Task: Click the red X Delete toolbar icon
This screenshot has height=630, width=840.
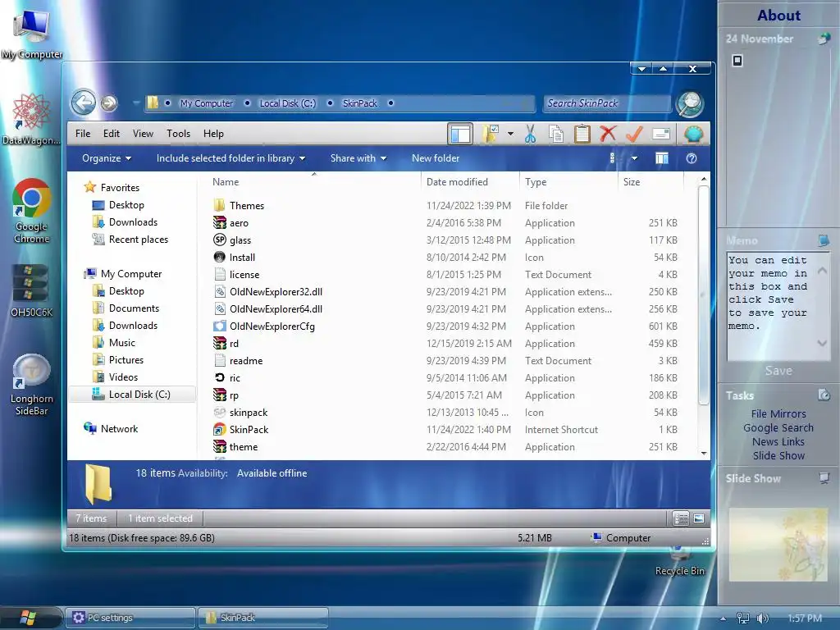Action: [608, 134]
